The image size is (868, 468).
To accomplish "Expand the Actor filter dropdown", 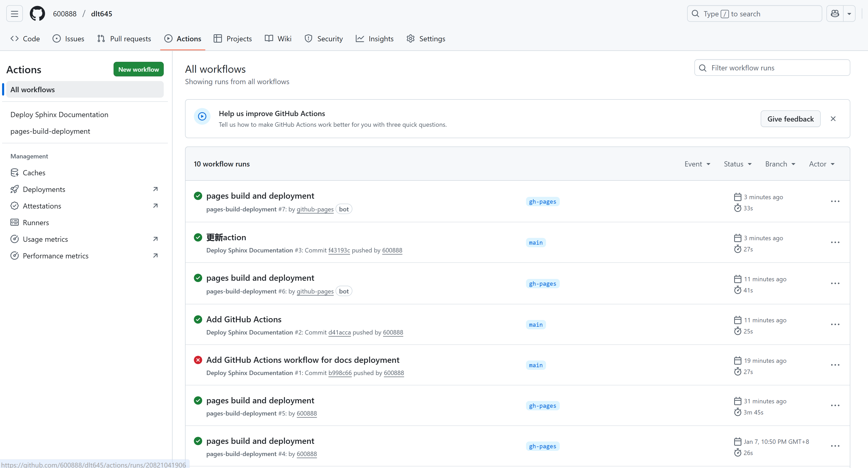I will [821, 164].
